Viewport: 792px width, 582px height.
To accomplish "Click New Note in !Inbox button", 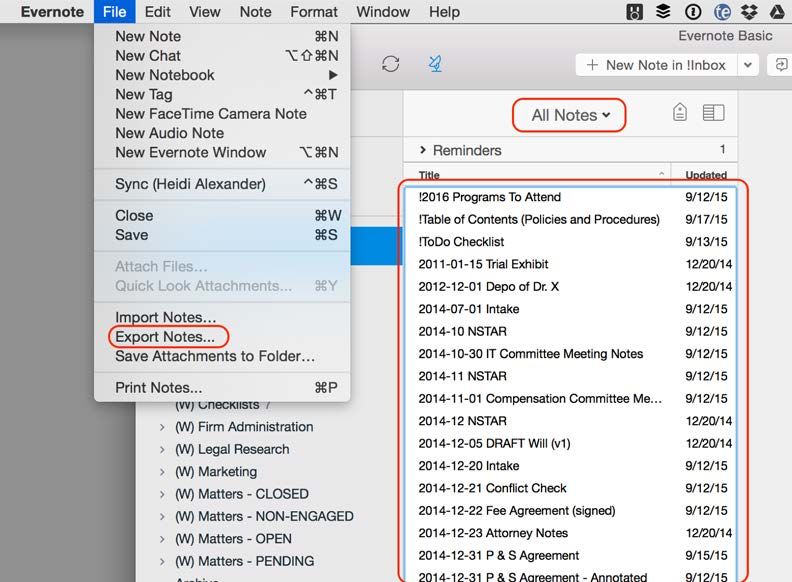I will [x=657, y=65].
